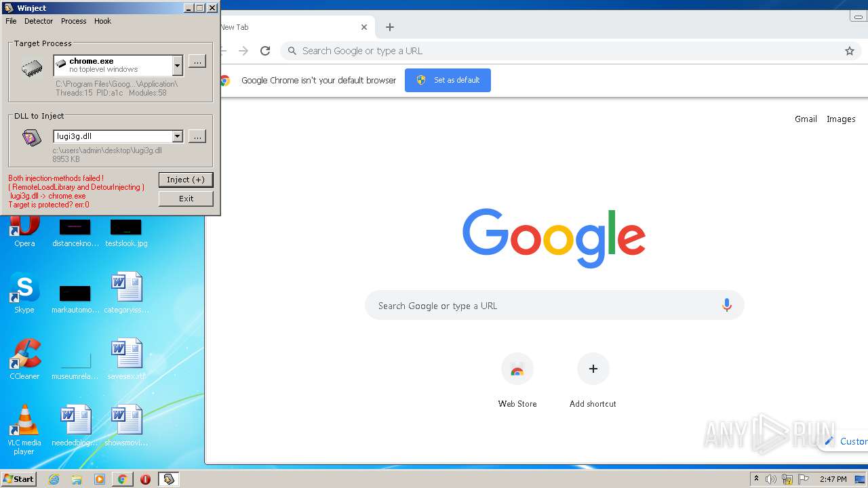
Task: Click the 2:47 PM clock
Action: tap(833, 479)
